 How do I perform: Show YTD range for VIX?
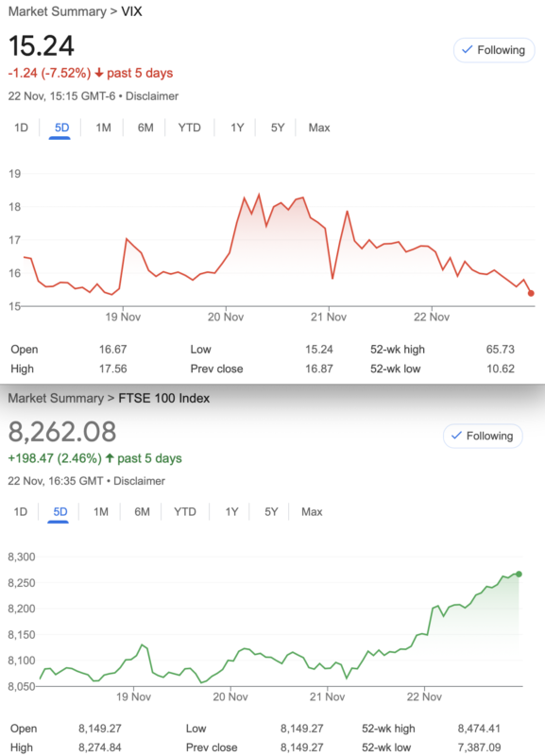pyautogui.click(x=189, y=128)
